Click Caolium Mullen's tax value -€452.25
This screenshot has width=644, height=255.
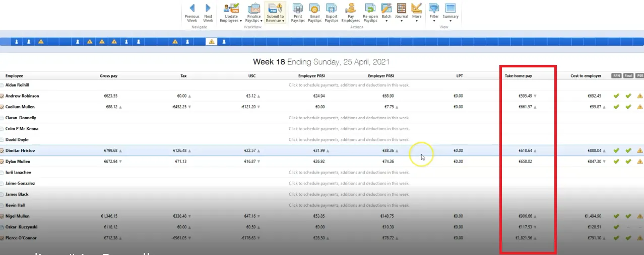click(179, 107)
